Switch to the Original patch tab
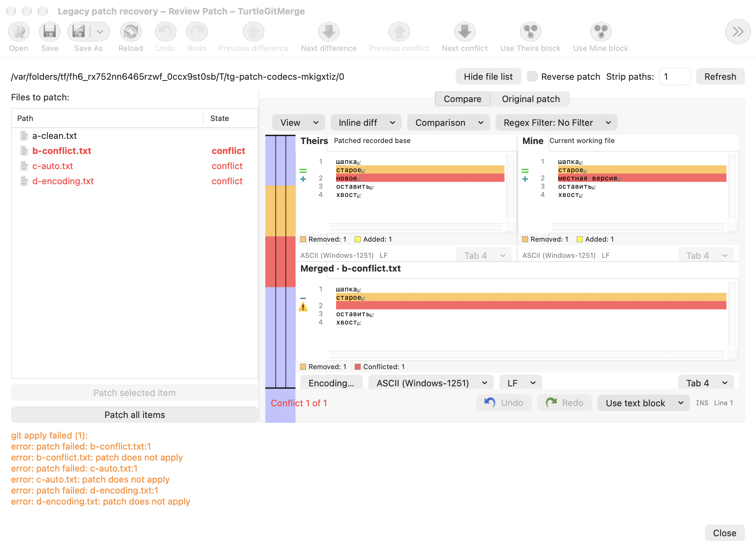The width and height of the screenshot is (756, 552). tap(531, 99)
